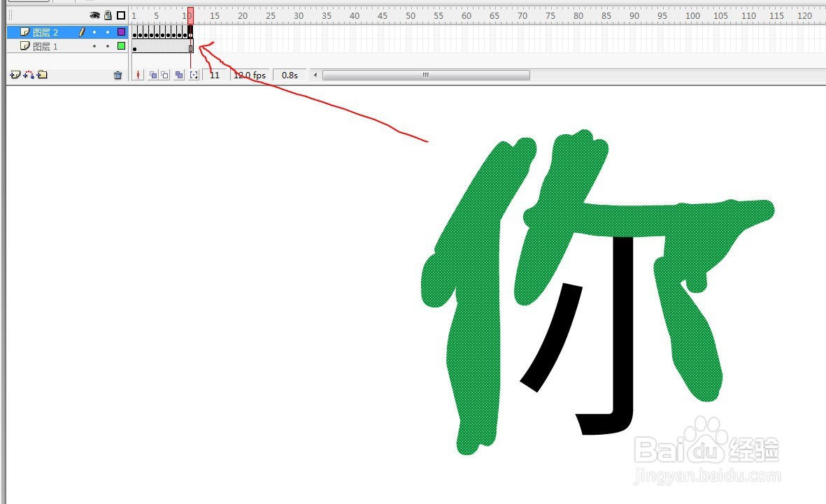Click the purple outline color swatch of 图层 2

(121, 32)
